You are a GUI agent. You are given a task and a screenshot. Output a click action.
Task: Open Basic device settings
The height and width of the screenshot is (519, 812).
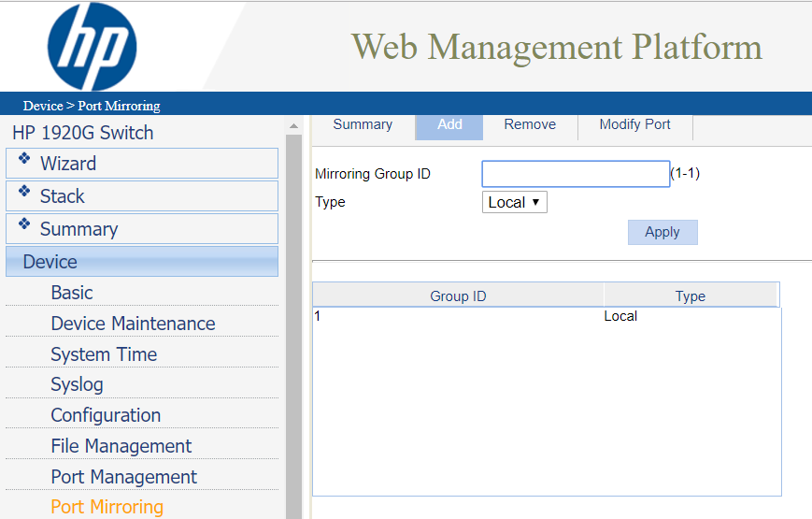72,293
